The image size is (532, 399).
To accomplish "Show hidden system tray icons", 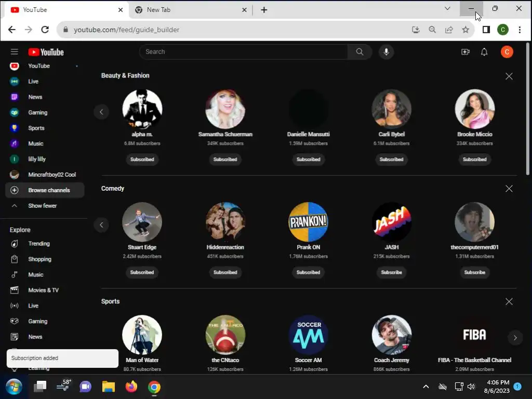I will [426, 387].
